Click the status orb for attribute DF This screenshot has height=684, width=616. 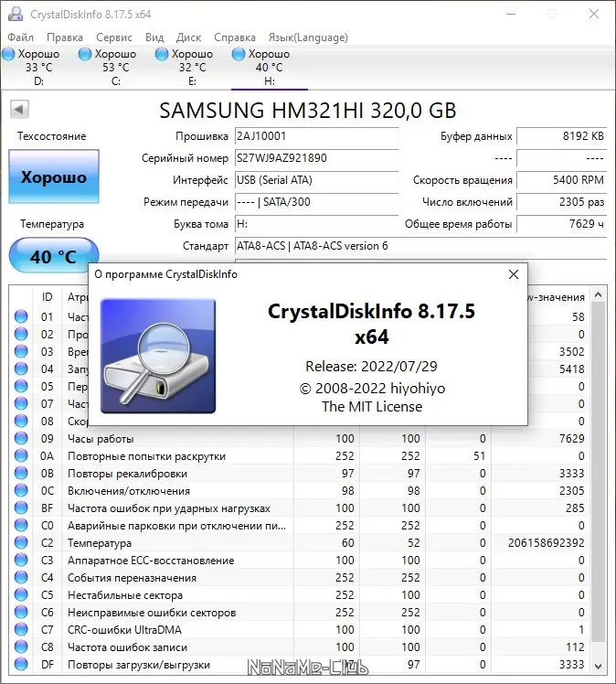coord(21,665)
